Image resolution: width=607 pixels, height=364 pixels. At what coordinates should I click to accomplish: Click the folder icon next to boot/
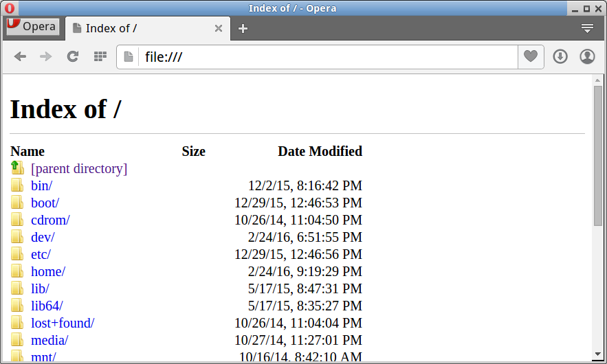click(x=17, y=203)
